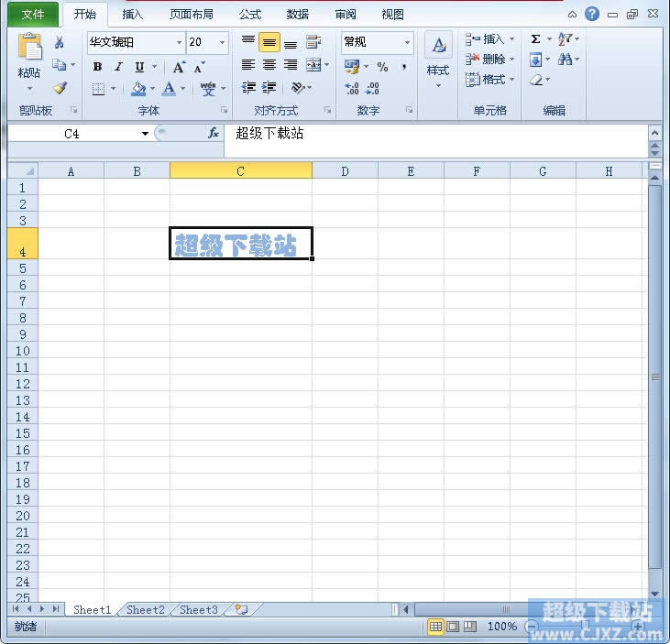Open the 文件 File tab
670x644 pixels.
click(x=33, y=15)
